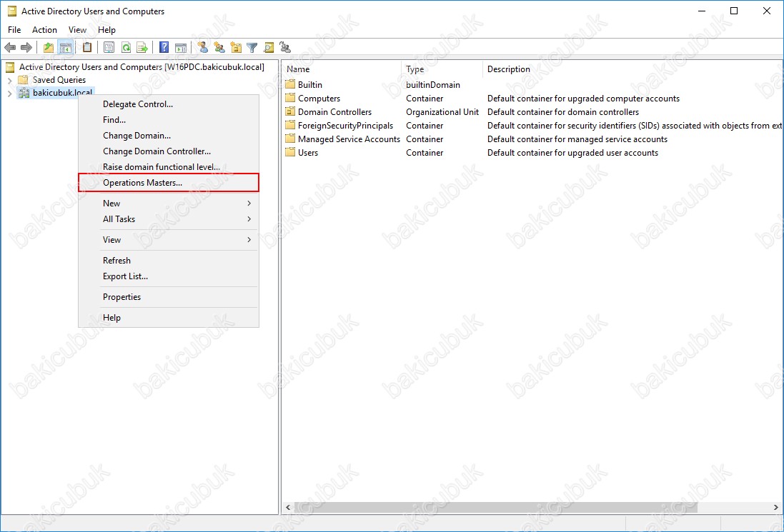Click the builtinDomain type cell
The height and width of the screenshot is (532, 784).
[433, 85]
